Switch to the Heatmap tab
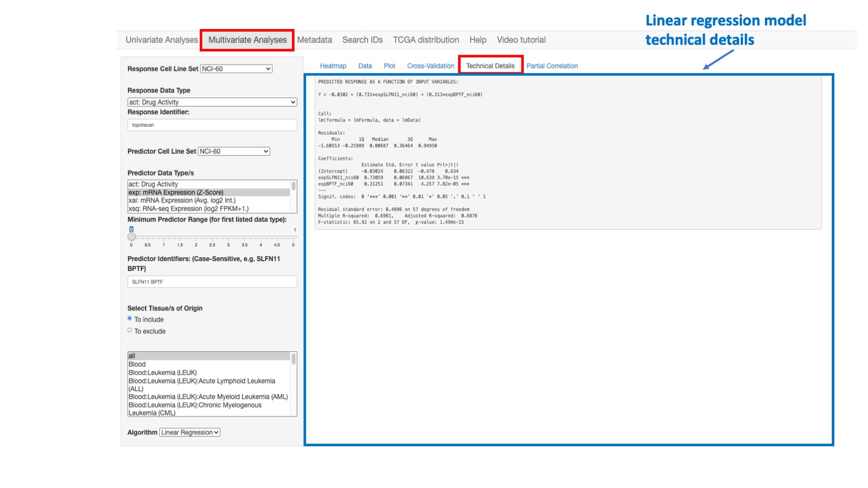 pos(332,66)
